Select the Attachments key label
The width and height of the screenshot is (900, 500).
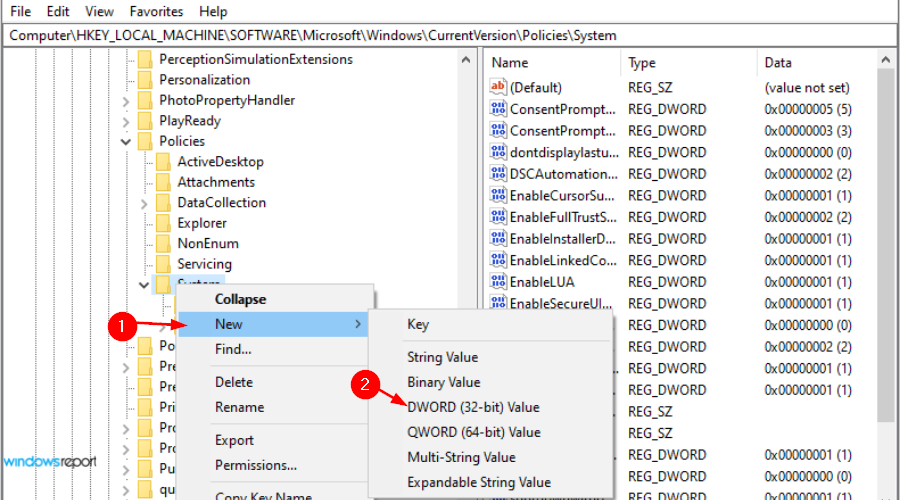pos(216,183)
